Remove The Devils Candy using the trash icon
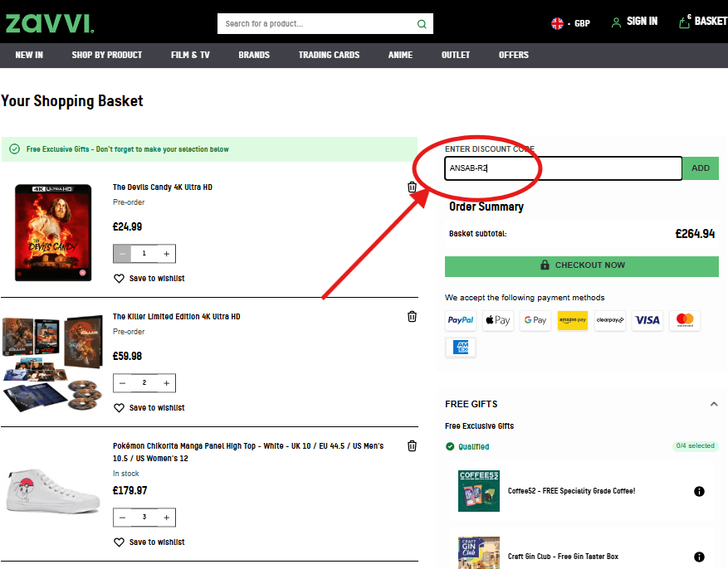 coord(412,187)
